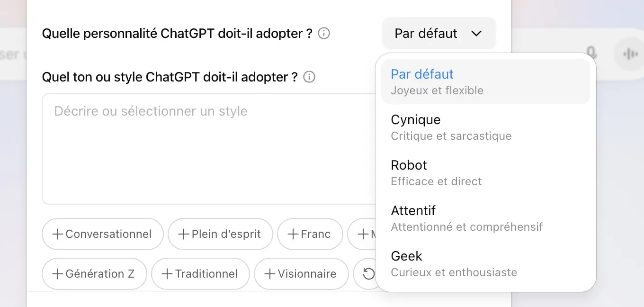This screenshot has height=307, width=644.
Task: Add the Génération Z style
Action: pos(59,274)
